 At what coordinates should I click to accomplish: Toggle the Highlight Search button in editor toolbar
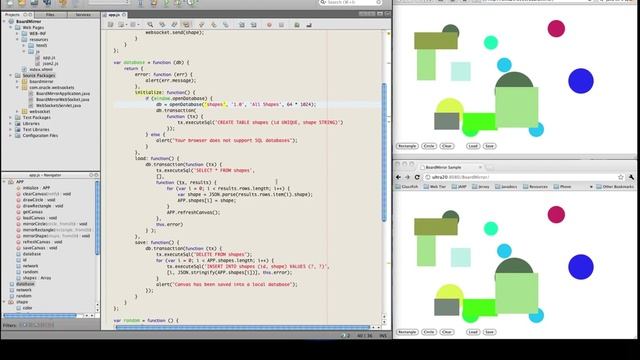(x=186, y=25)
